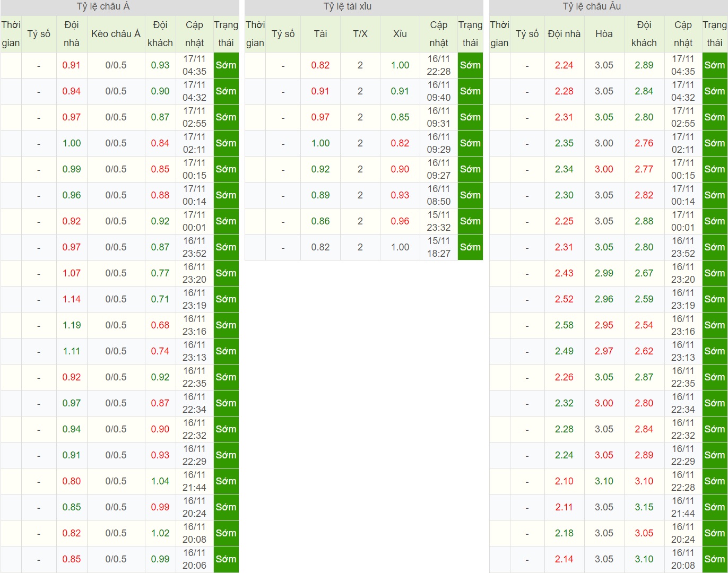Click the Tài value 0.86
This screenshot has width=728, height=573.
tap(320, 221)
